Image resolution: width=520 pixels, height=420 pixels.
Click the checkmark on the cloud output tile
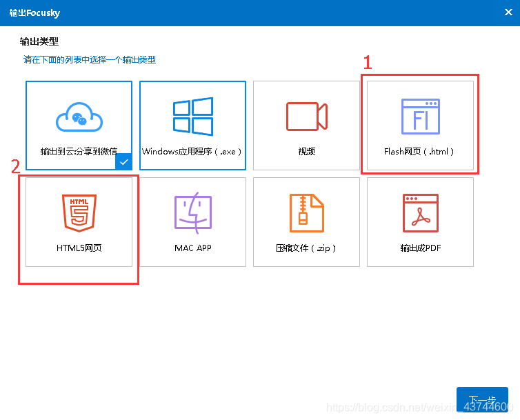(x=123, y=161)
